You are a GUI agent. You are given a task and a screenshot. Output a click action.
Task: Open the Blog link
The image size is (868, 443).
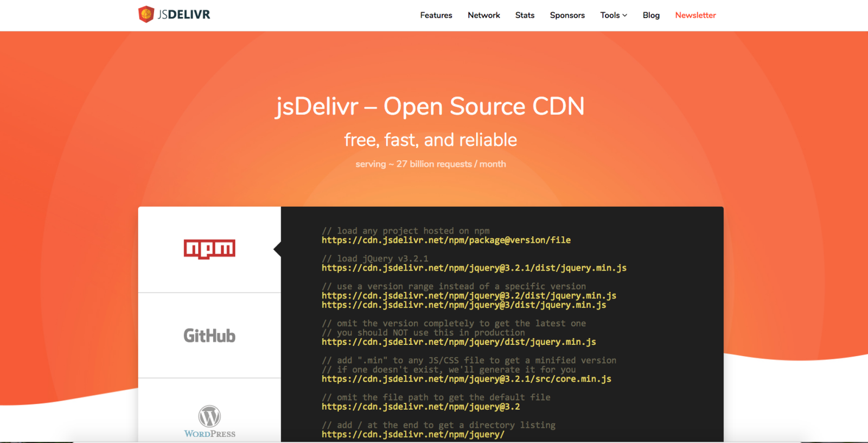651,15
